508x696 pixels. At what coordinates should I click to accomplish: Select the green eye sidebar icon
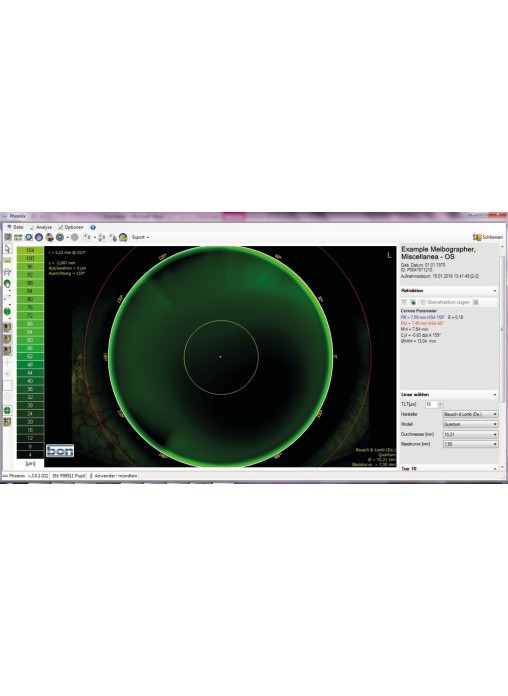point(7,283)
